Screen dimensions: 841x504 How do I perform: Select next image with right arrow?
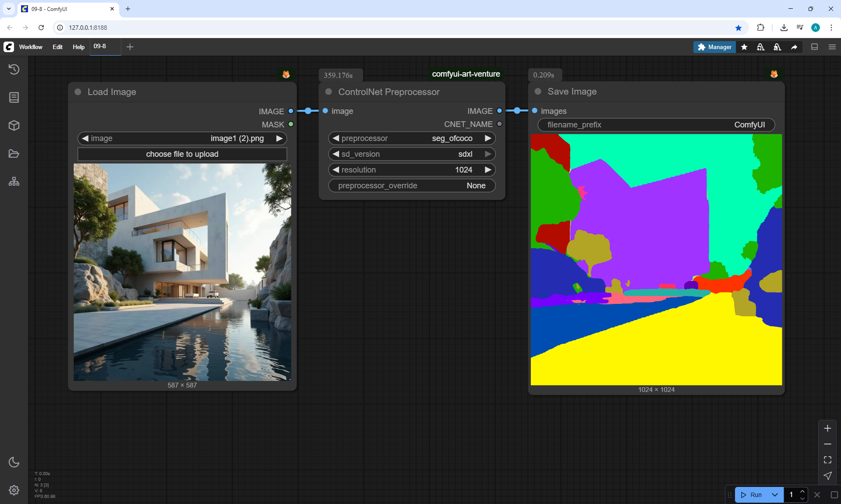(279, 138)
